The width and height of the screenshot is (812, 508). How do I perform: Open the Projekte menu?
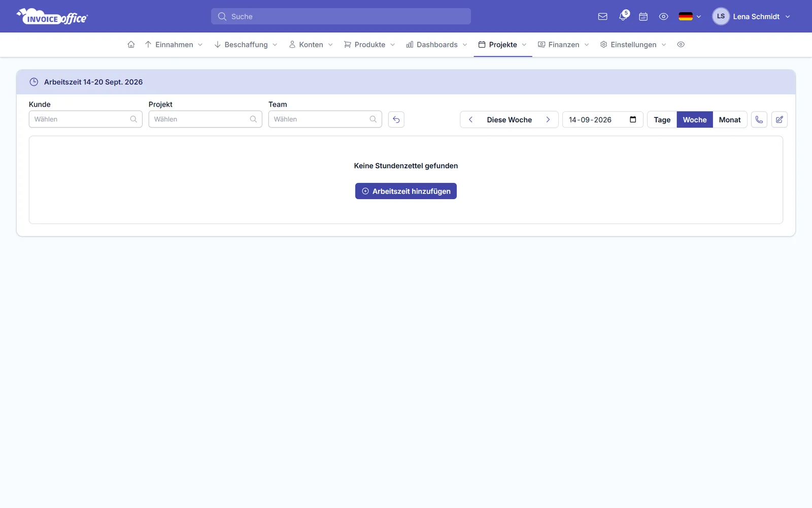pos(503,45)
